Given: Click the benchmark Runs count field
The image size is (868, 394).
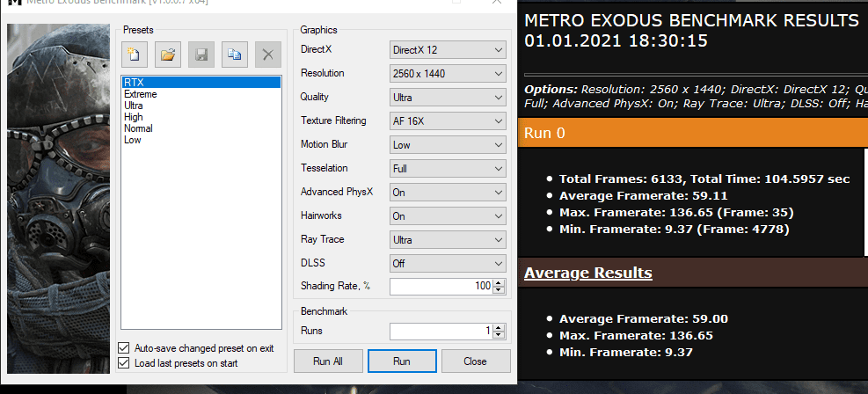Looking at the screenshot, I should [441, 332].
